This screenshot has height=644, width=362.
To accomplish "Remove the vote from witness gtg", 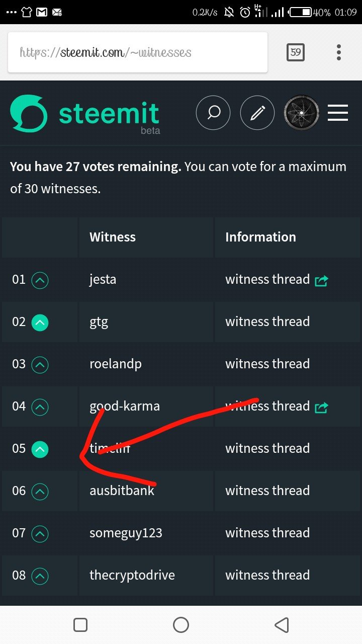I will (x=40, y=323).
